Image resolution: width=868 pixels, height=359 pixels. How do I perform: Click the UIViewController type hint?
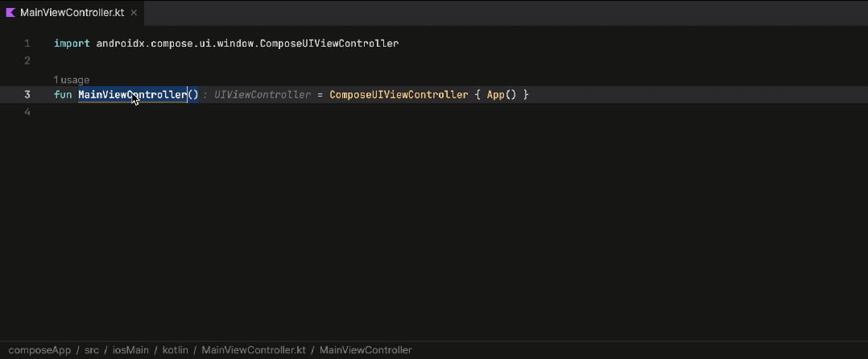click(262, 95)
